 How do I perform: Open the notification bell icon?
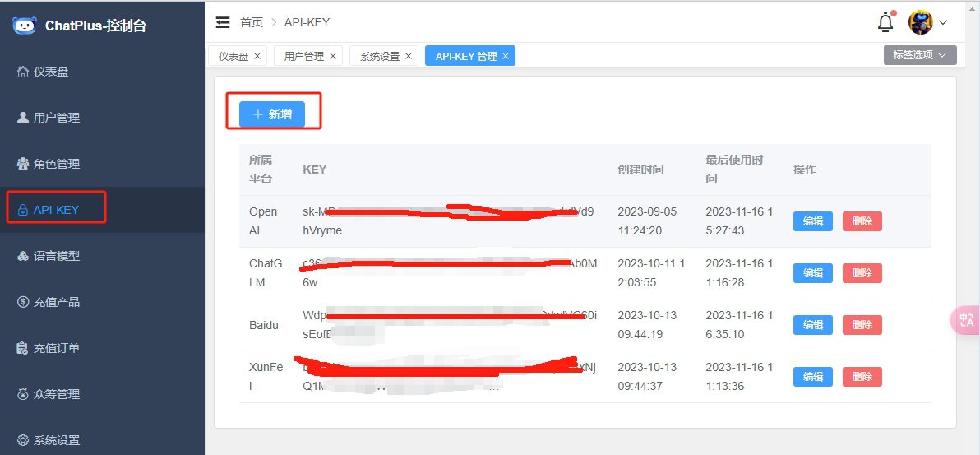pos(885,23)
